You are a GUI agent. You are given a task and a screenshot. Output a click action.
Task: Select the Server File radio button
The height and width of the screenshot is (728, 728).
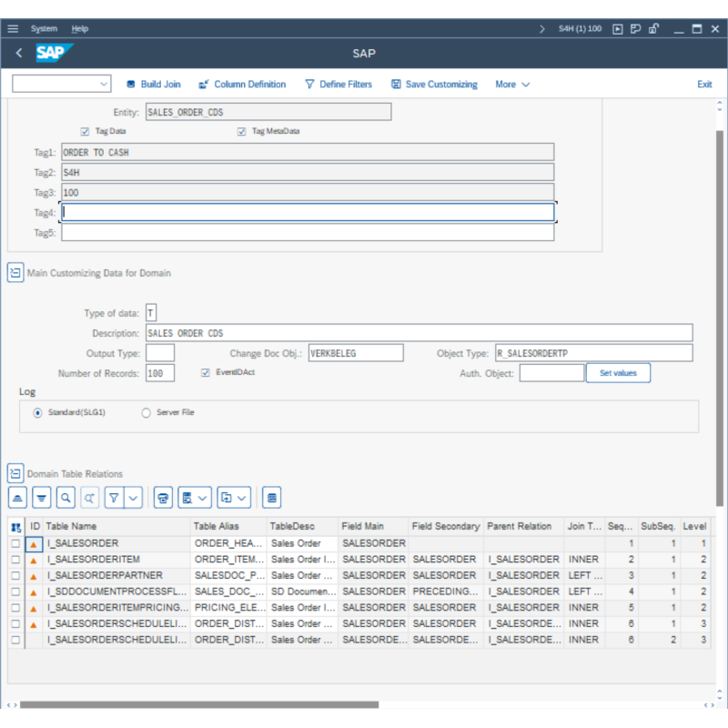coord(147,413)
